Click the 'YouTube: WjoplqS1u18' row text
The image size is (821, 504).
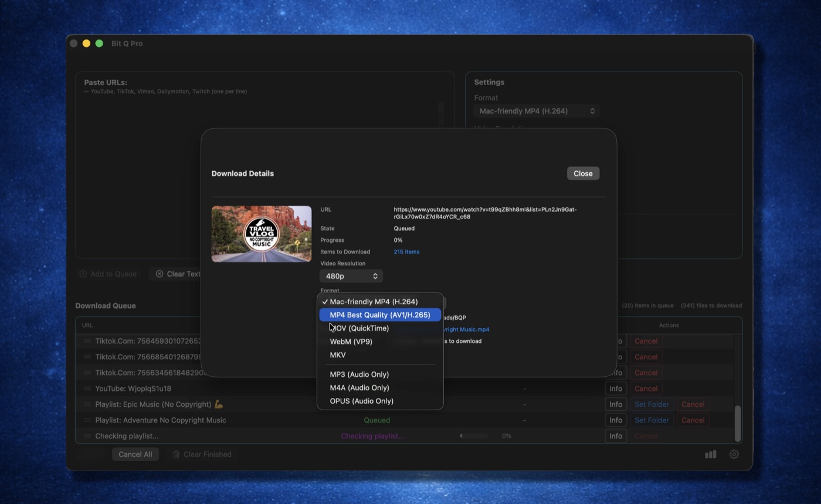click(x=133, y=389)
